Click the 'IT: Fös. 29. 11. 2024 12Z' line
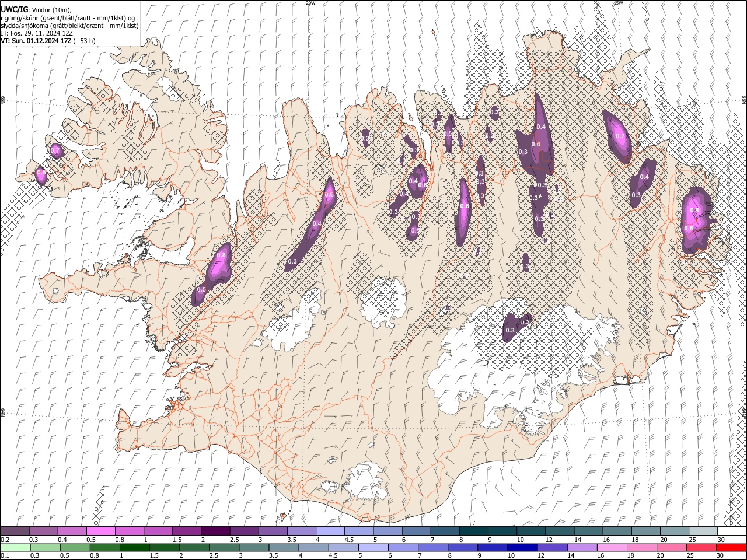The width and height of the screenshot is (747, 560). [x=36, y=33]
